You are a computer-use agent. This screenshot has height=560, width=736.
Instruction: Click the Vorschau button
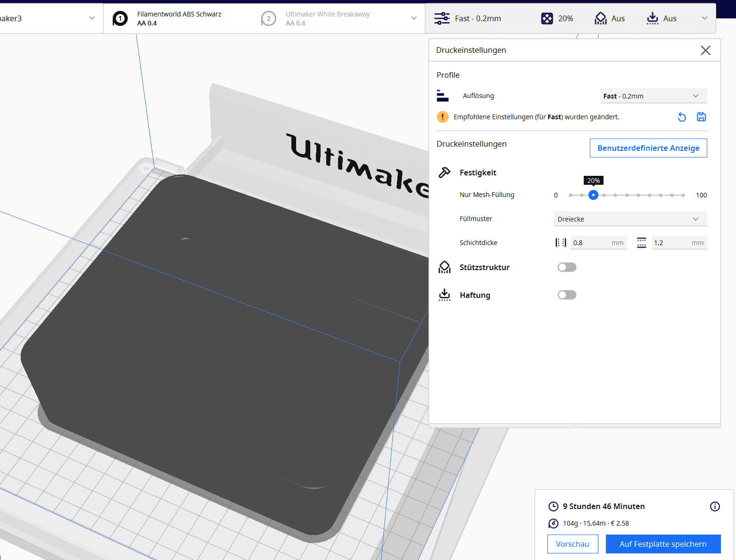tap(572, 544)
